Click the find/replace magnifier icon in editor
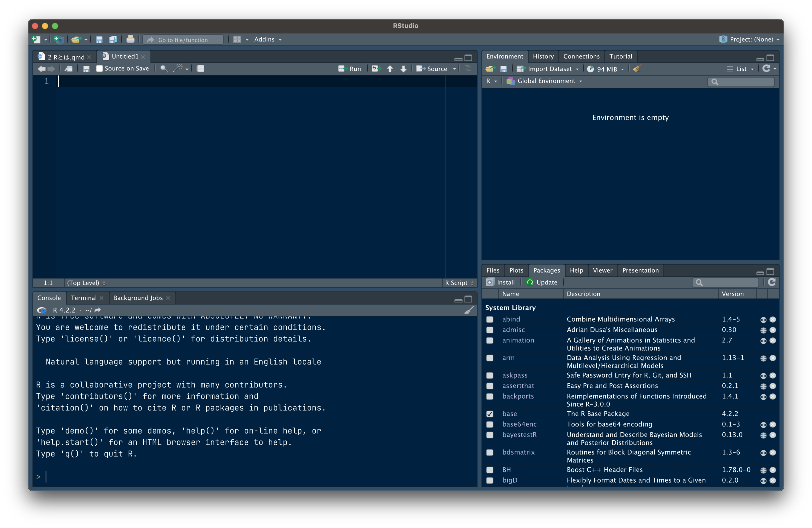Screen dimensions: 812x528 164,68
